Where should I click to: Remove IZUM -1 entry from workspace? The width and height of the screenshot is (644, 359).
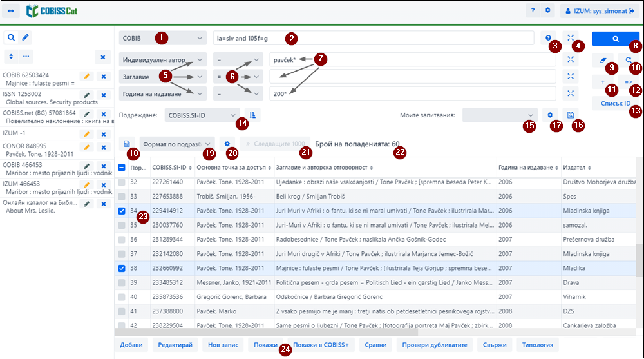pyautogui.click(x=104, y=134)
